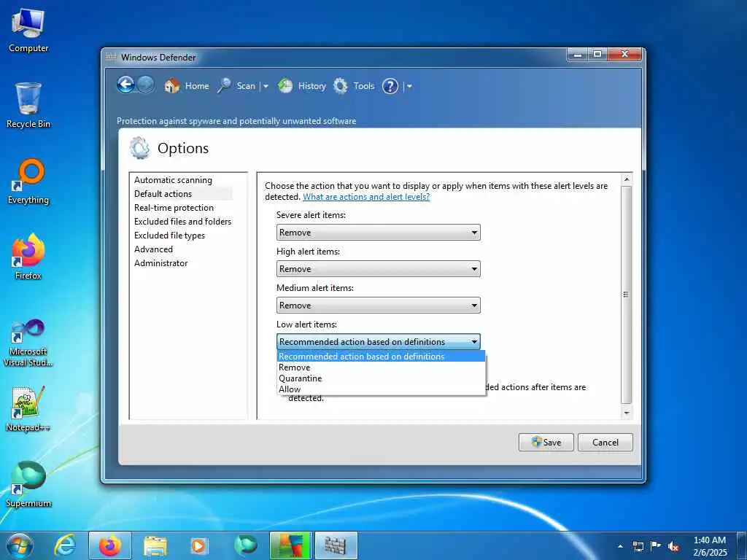Select Advanced in options list
The height and width of the screenshot is (560, 747).
pos(153,249)
